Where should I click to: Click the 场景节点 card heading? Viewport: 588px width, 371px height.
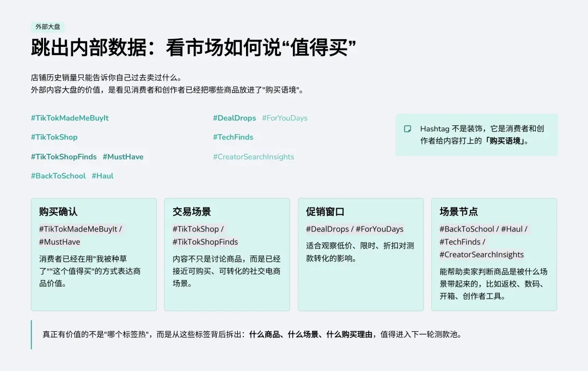click(x=458, y=211)
